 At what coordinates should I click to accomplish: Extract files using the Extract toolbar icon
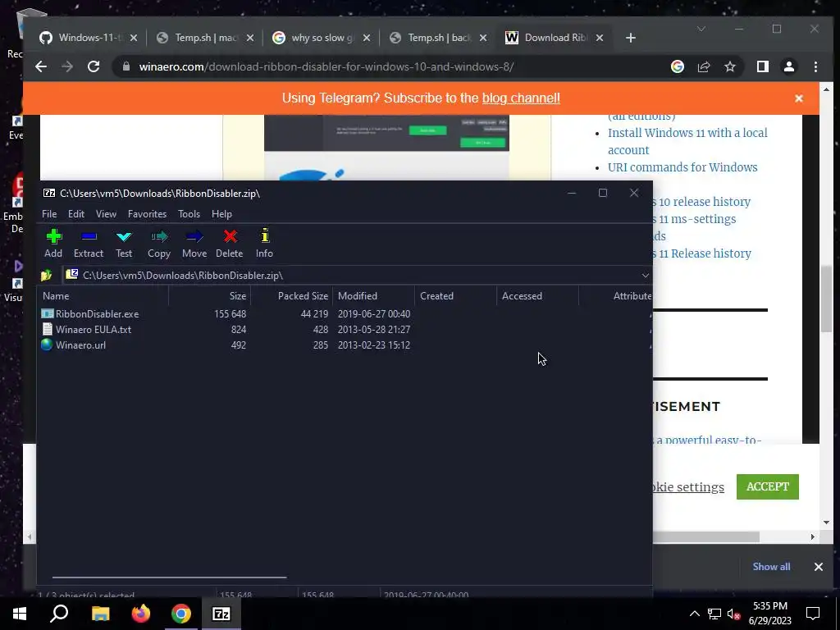pyautogui.click(x=89, y=243)
